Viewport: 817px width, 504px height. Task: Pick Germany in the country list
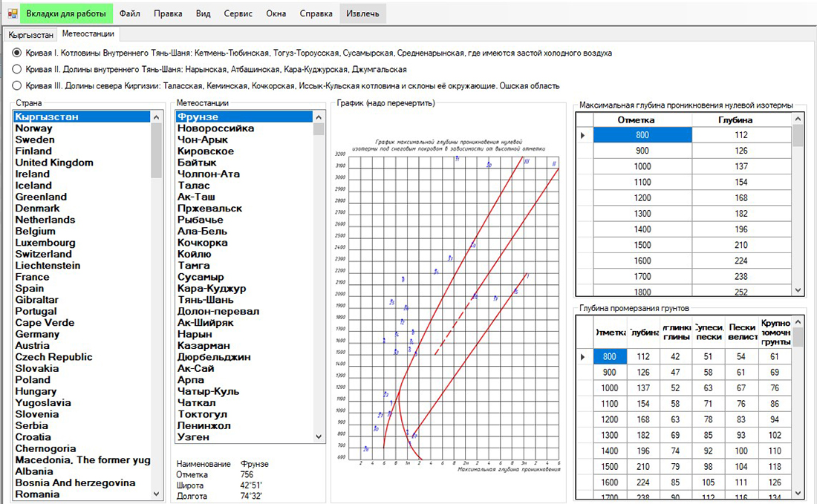(82, 334)
